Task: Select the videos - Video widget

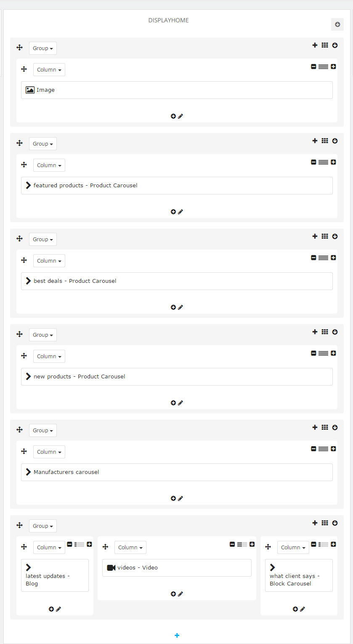Action: coord(177,568)
